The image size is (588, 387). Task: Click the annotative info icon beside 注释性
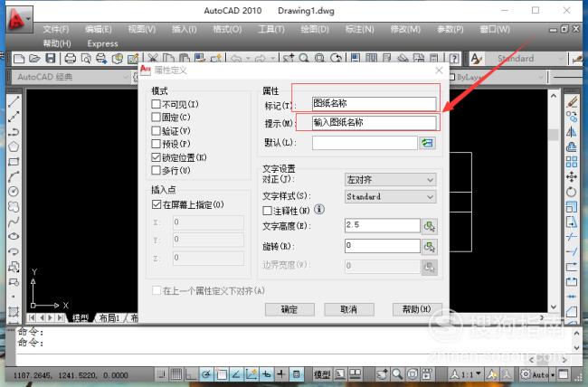tap(318, 209)
